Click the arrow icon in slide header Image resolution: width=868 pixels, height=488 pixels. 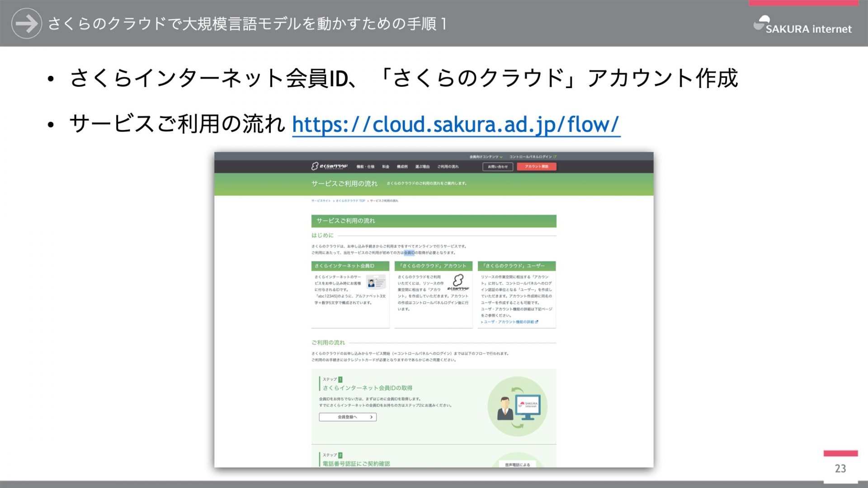26,23
